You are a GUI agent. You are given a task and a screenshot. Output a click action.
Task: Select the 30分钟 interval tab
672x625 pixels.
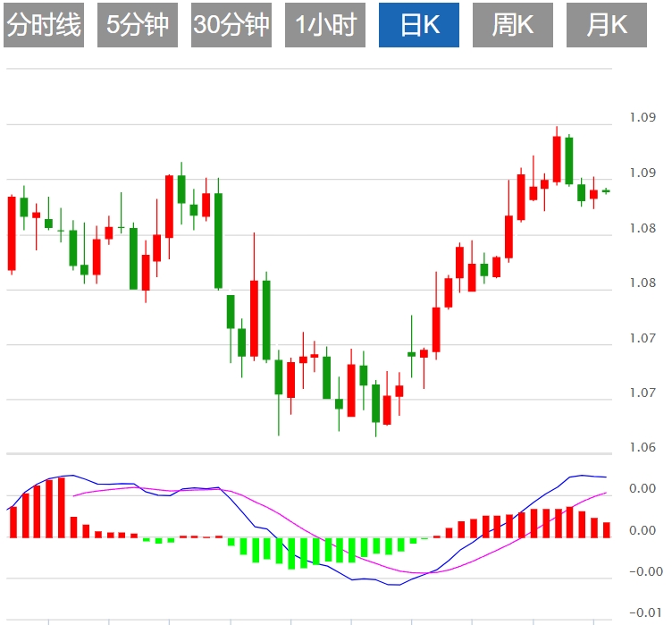pyautogui.click(x=231, y=25)
